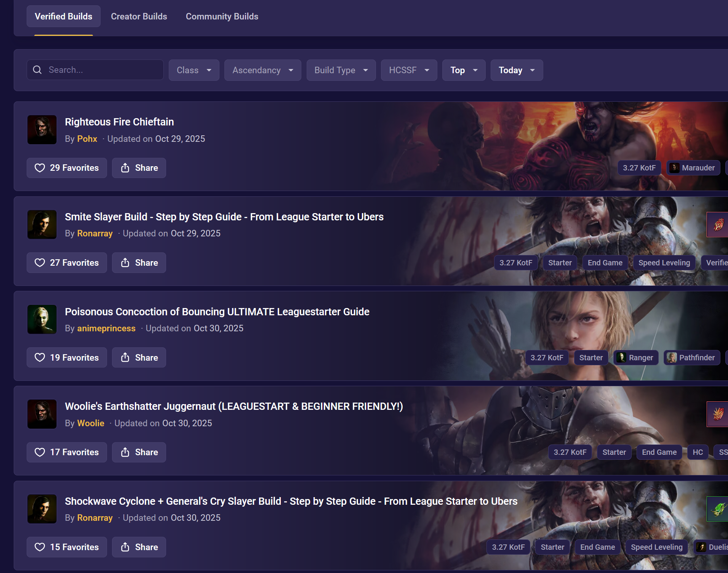Open the Smite Slayer Build guide
The image size is (728, 573).
pos(224,217)
